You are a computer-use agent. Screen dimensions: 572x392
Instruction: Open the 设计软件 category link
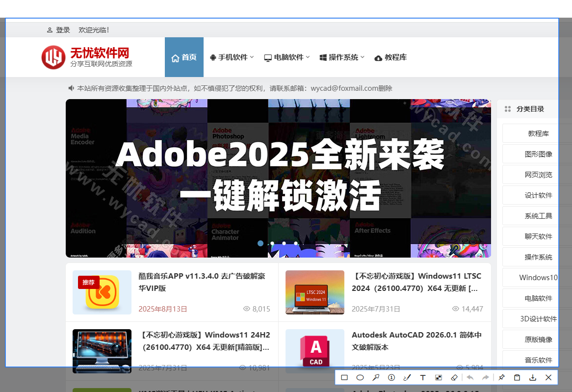click(538, 195)
